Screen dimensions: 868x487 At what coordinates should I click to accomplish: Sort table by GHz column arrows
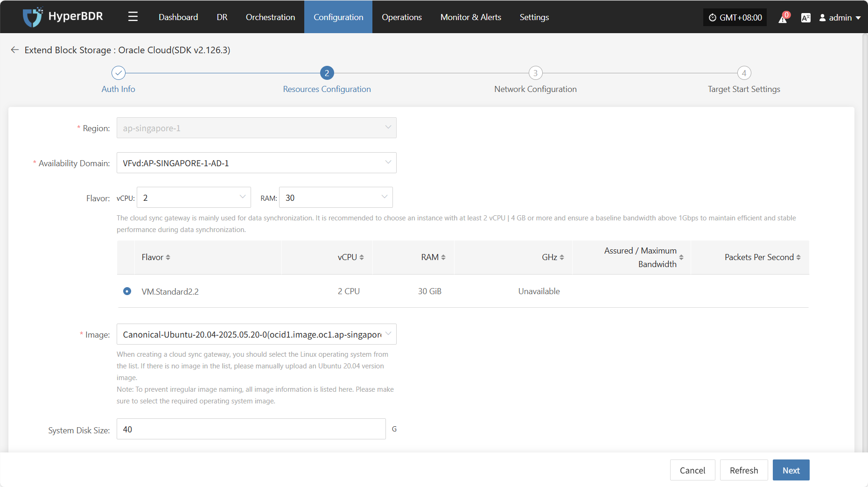(562, 257)
